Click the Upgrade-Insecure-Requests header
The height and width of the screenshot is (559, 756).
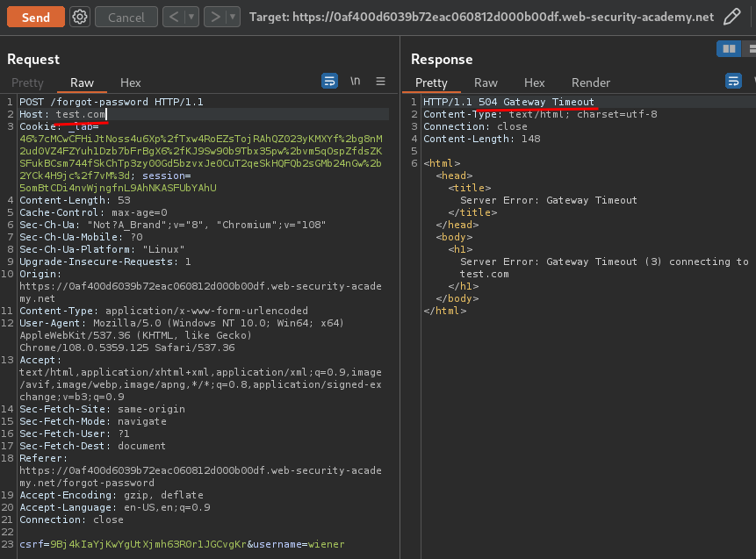[105, 262]
